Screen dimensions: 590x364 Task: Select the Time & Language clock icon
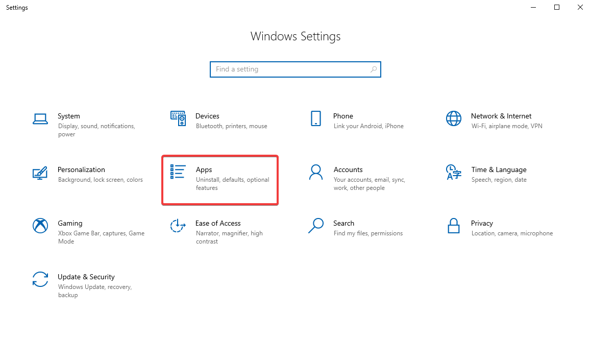(454, 173)
